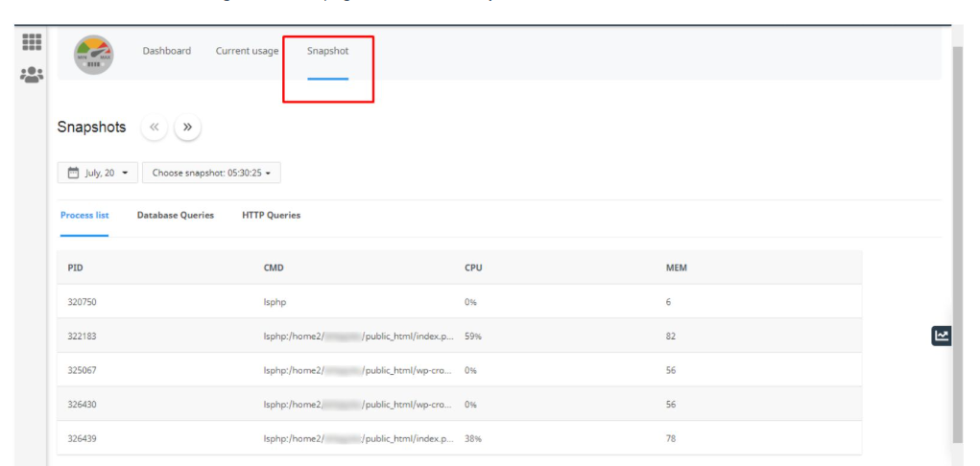Select the process row with PID 322183
The width and height of the screenshot is (980, 466).
[459, 337]
